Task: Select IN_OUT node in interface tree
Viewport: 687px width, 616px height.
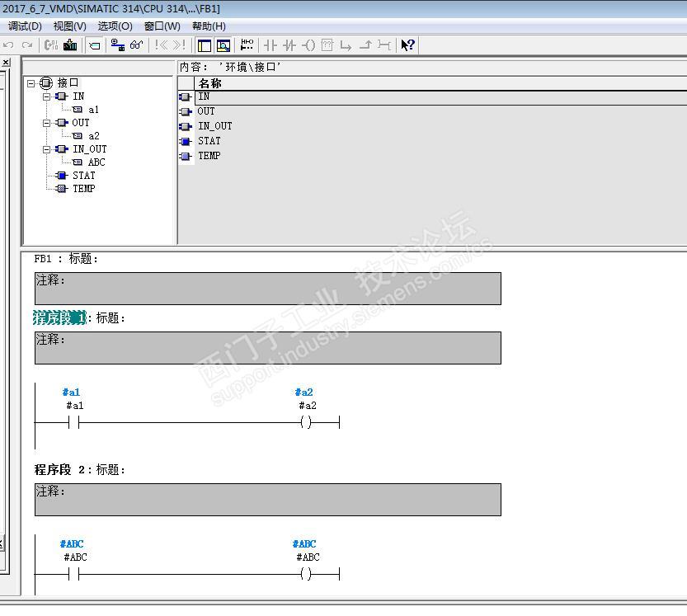Action: tap(89, 149)
